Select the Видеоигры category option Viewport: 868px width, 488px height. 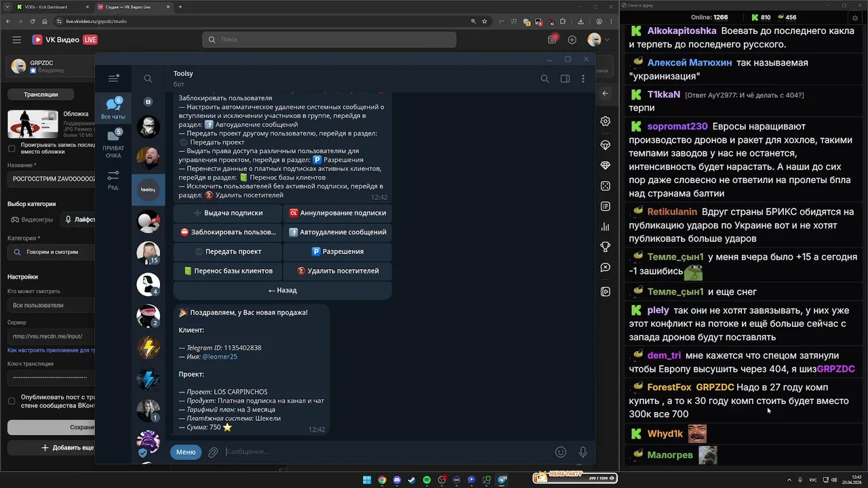point(33,220)
